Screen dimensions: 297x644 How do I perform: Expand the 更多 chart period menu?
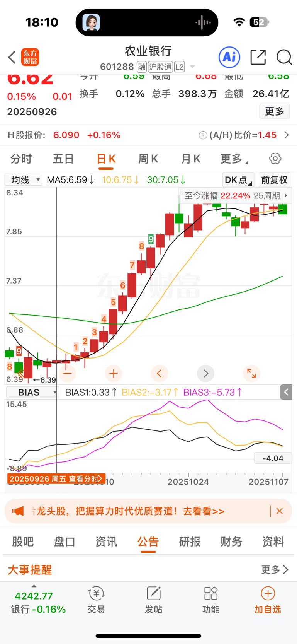click(x=234, y=159)
